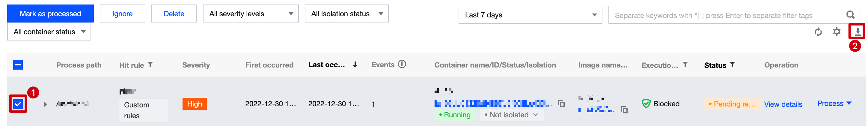Click the Mark as processed button
The width and height of the screenshot is (868, 126).
50,14
